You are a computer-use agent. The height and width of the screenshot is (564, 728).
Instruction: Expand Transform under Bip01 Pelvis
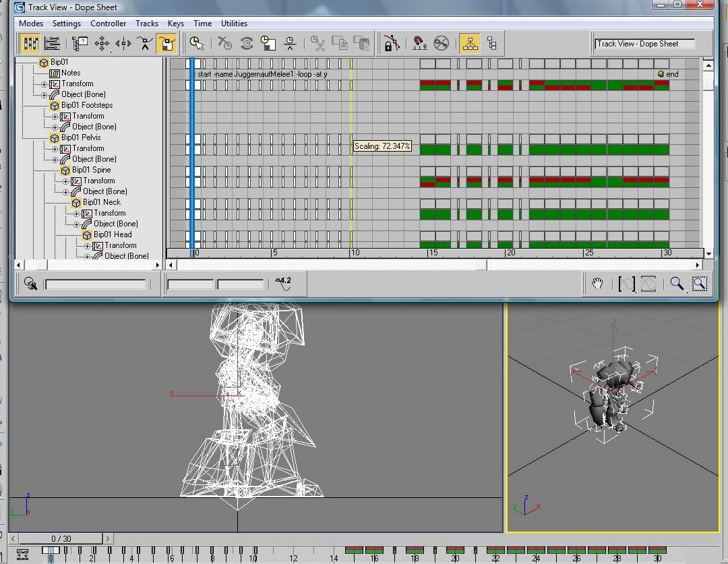(55, 149)
